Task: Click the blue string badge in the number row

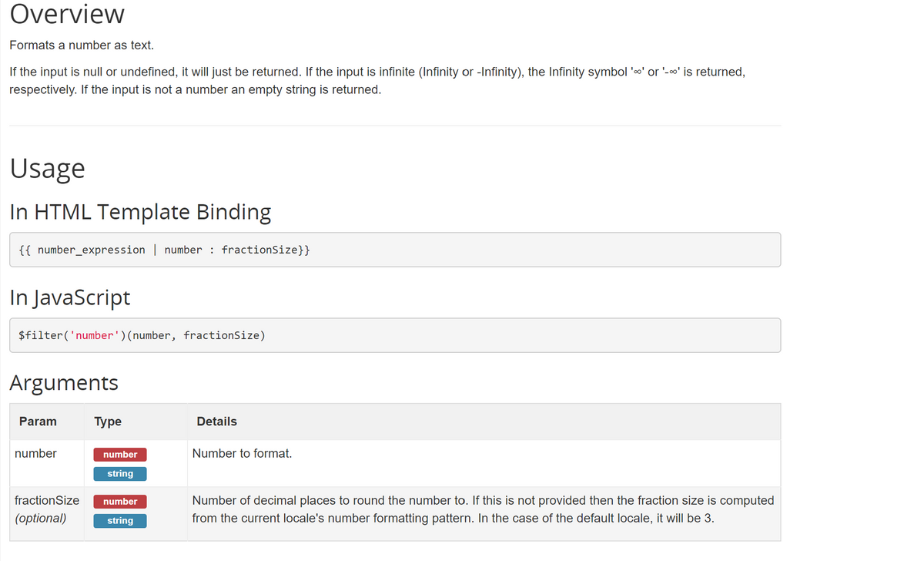Action: point(120,474)
